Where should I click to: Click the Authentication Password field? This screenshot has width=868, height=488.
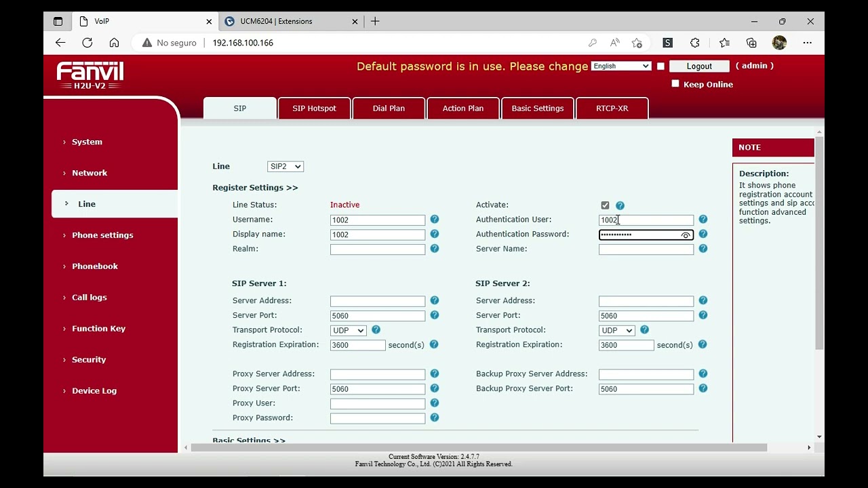click(x=646, y=235)
